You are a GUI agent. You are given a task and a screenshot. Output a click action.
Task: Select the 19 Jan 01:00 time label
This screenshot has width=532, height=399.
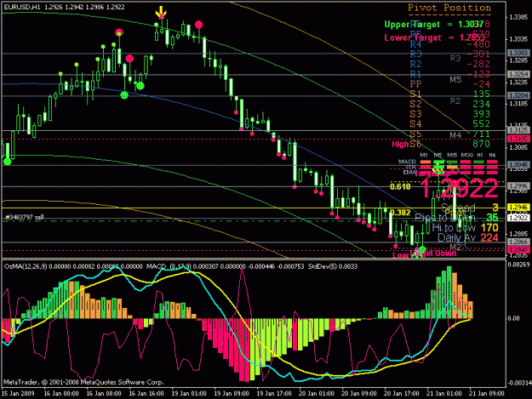pyautogui.click(x=189, y=393)
